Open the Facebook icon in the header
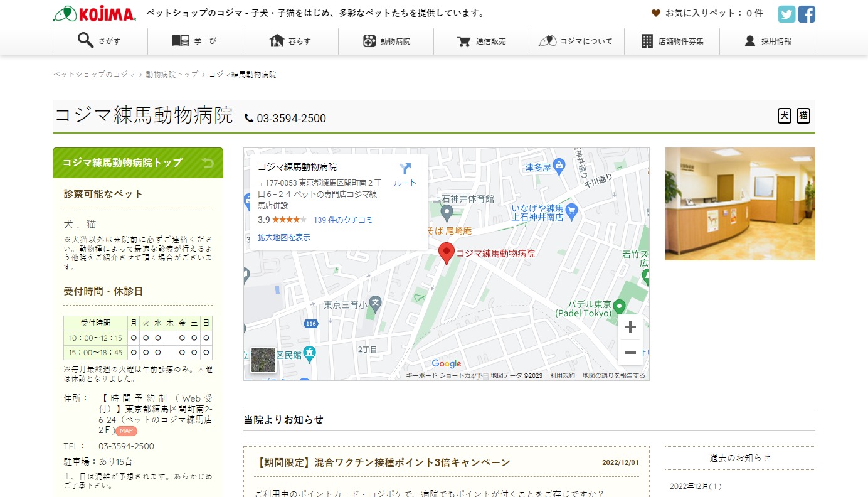Viewport: 868px width, 497px height. [x=807, y=14]
